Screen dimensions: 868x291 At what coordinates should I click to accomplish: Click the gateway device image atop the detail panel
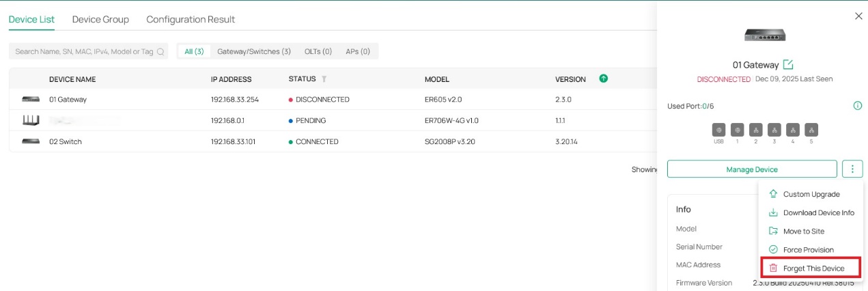click(765, 35)
